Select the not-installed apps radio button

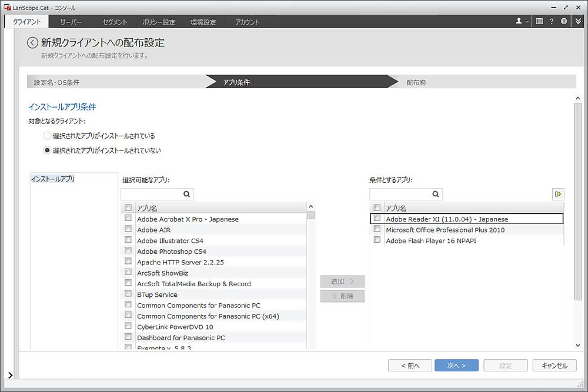click(47, 150)
